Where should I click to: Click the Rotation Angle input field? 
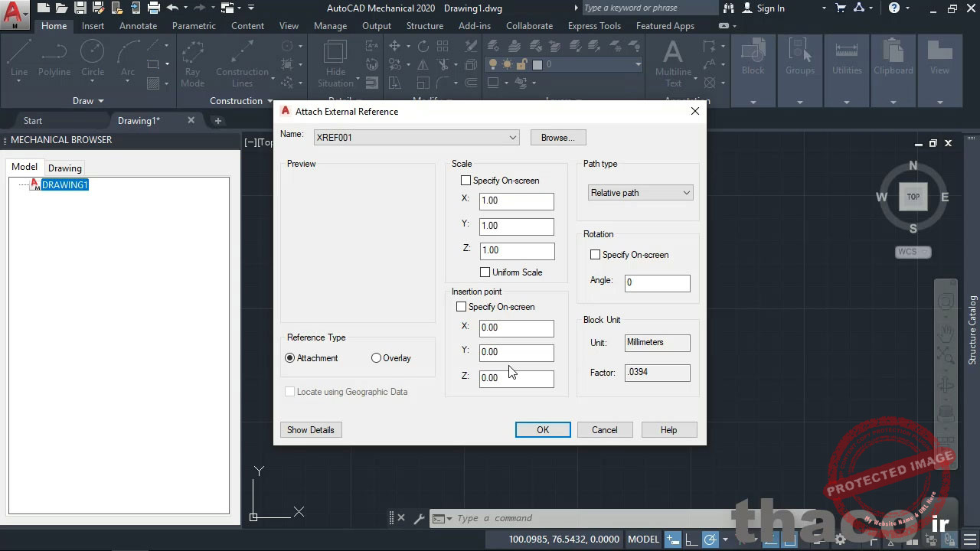point(657,282)
